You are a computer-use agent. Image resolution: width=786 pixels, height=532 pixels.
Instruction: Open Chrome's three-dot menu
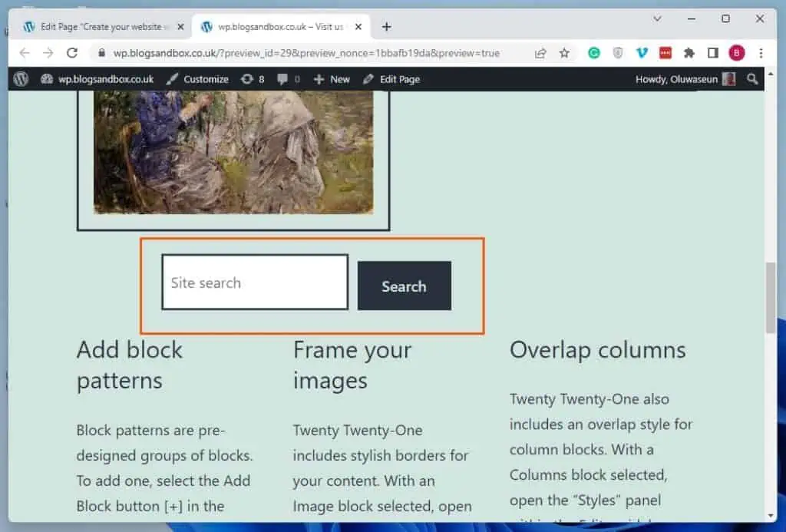(761, 53)
